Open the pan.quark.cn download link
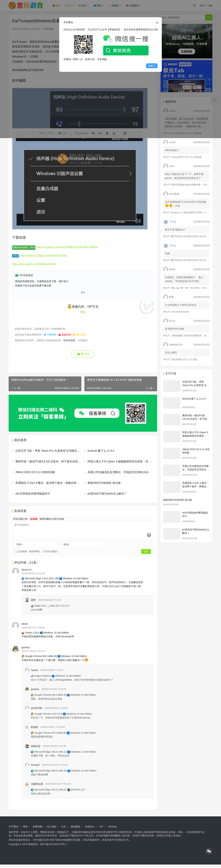Image resolution: width=221 pixels, height=868 pixels. pyautogui.click(x=34, y=264)
